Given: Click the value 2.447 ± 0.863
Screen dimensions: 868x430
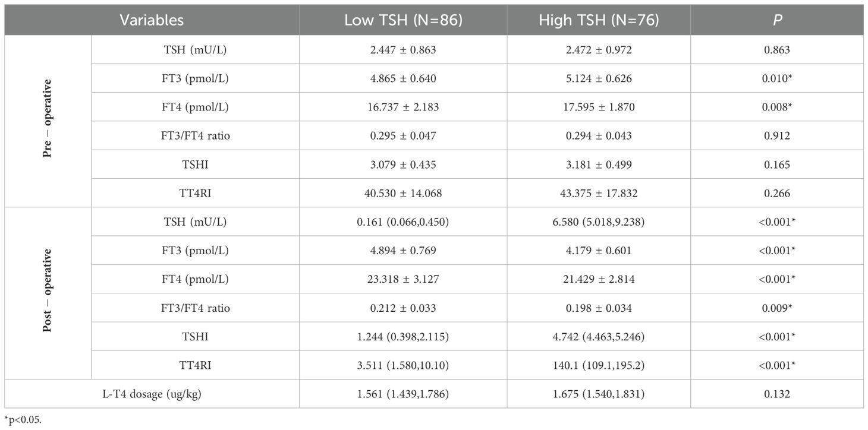Looking at the screenshot, I should [403, 50].
